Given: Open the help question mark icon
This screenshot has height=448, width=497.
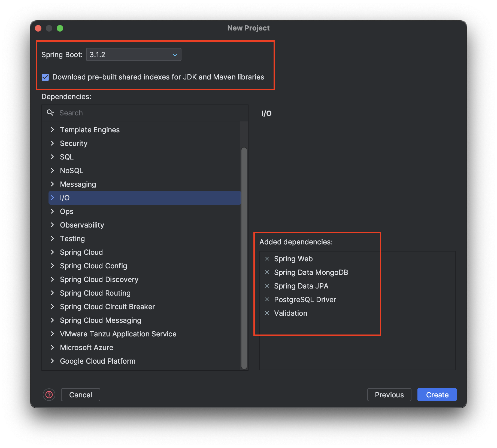Looking at the screenshot, I should pos(49,395).
